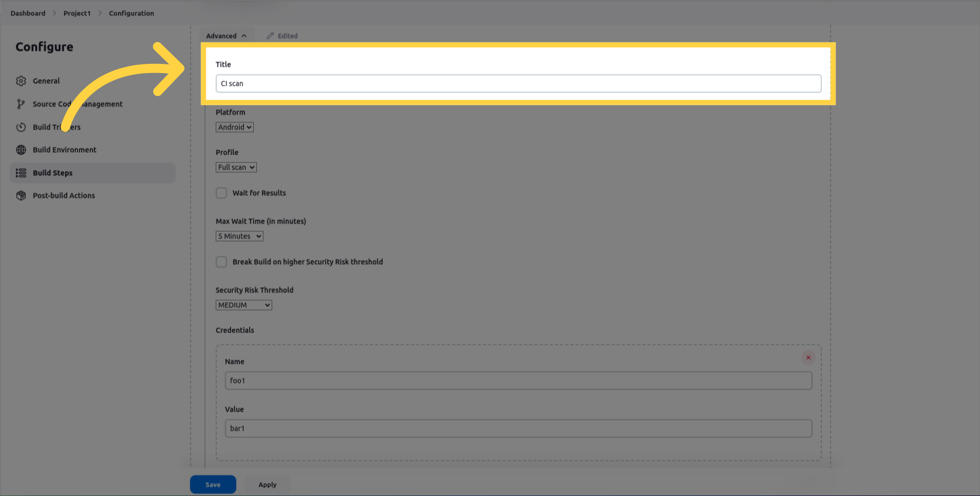
Task: Open Project1 breadcrumb link
Action: pos(77,13)
